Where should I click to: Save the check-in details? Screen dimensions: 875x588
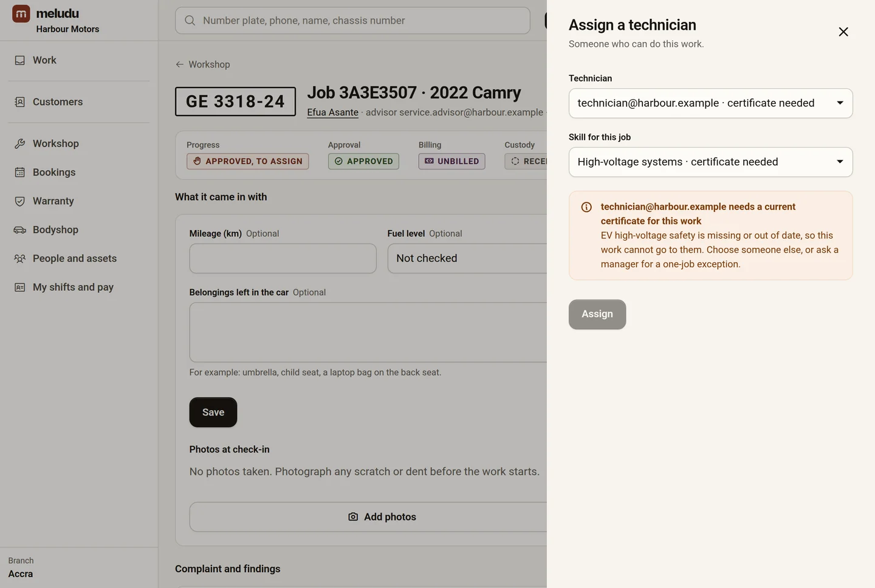[213, 412]
